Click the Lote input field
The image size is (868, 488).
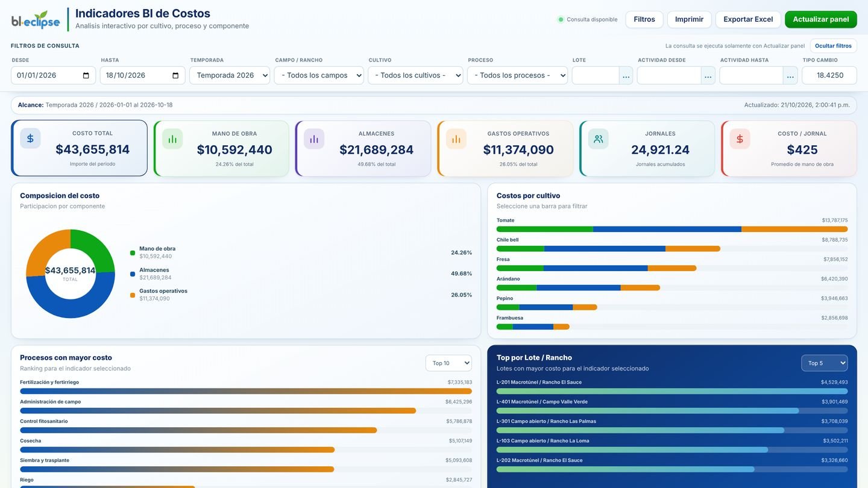(596, 75)
